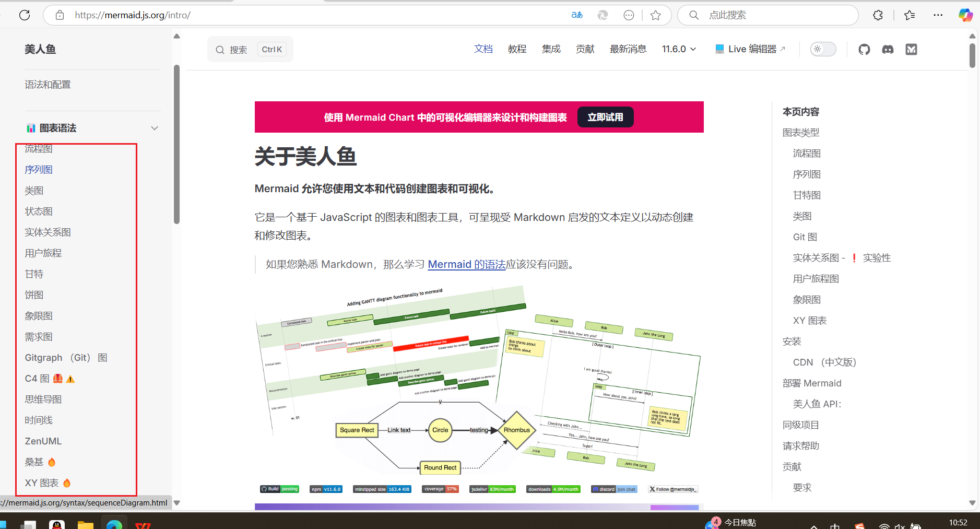This screenshot has height=529, width=980.
Task: Click the 美人鱼 site title
Action: click(x=40, y=49)
